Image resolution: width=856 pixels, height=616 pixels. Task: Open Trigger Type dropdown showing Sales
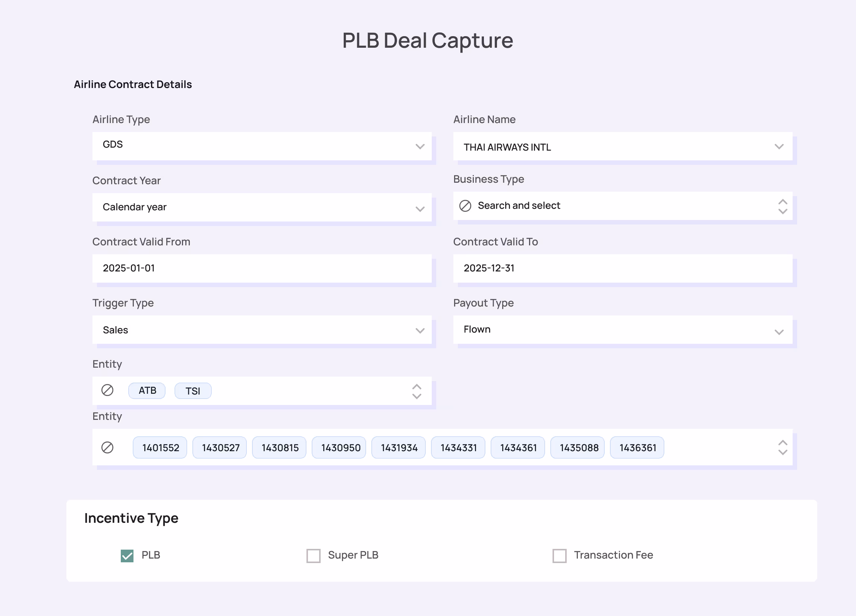point(262,330)
